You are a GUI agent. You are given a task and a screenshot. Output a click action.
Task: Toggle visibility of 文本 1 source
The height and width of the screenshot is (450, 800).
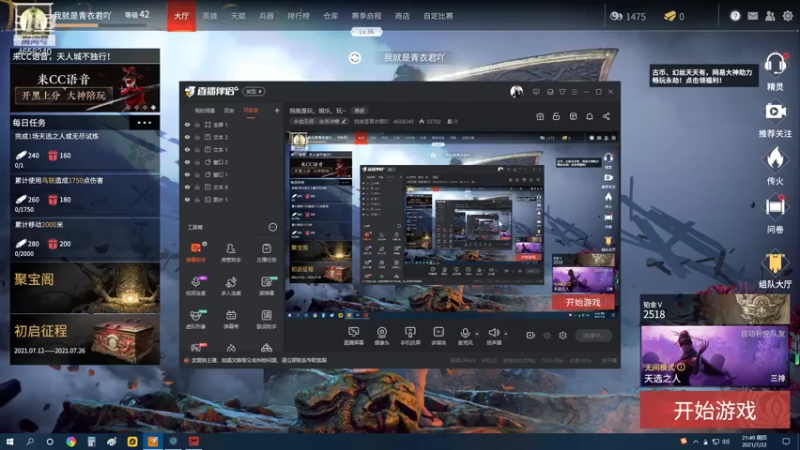187,149
